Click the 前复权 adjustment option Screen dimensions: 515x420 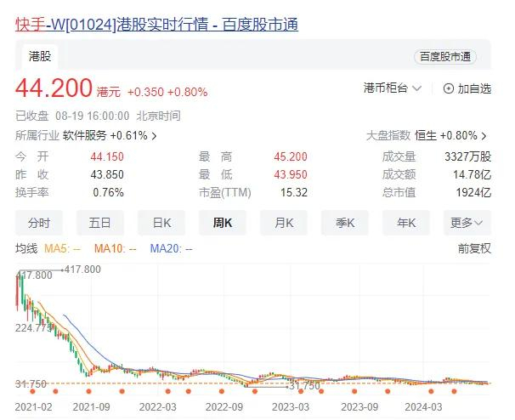point(474,248)
